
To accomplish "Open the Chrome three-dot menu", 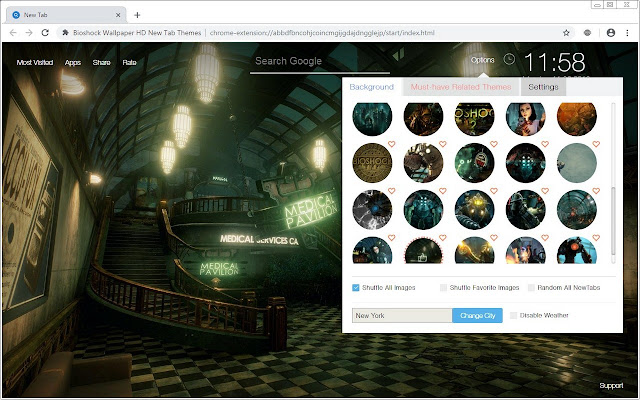I will click(627, 33).
